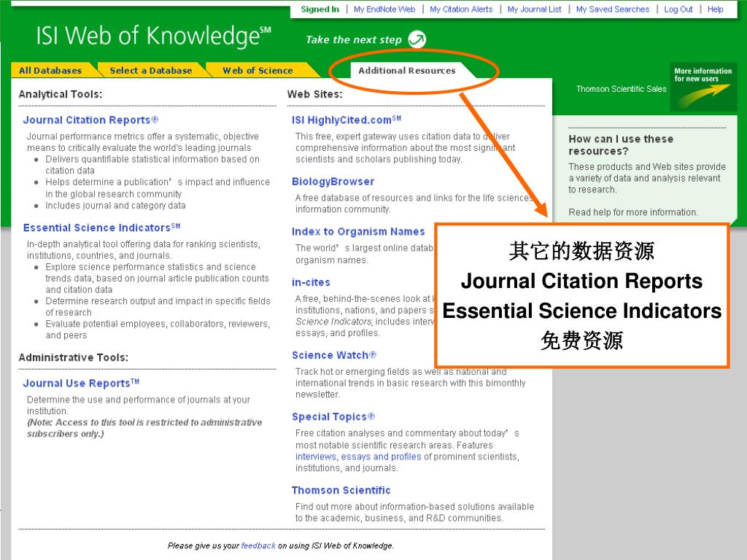
Task: Click 'Includes journal and category data' bullet
Action: (x=115, y=206)
